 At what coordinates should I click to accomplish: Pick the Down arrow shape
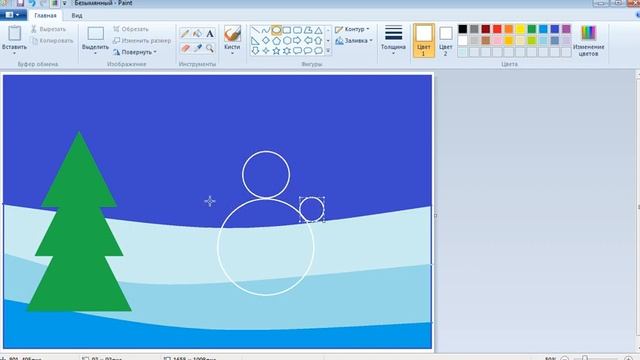[255, 51]
